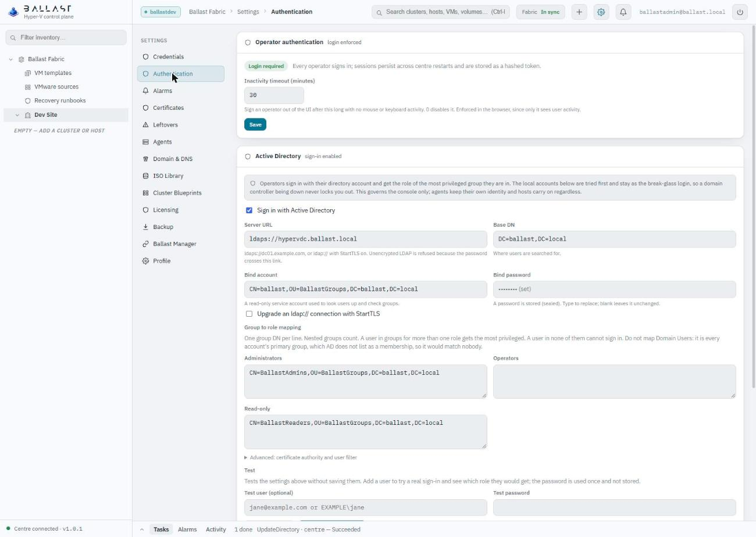
Task: Click the Test password field
Action: (615, 507)
